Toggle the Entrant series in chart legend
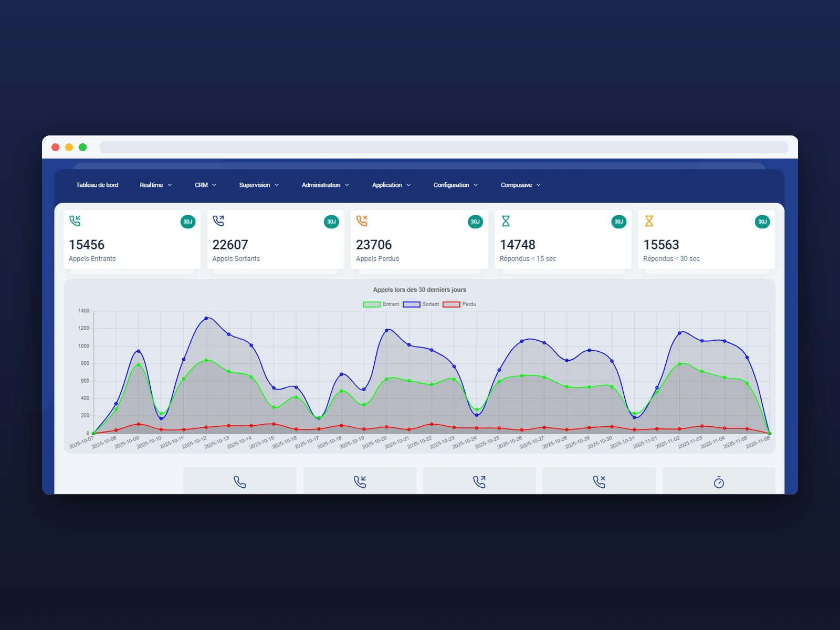The width and height of the screenshot is (840, 630). pyautogui.click(x=381, y=304)
